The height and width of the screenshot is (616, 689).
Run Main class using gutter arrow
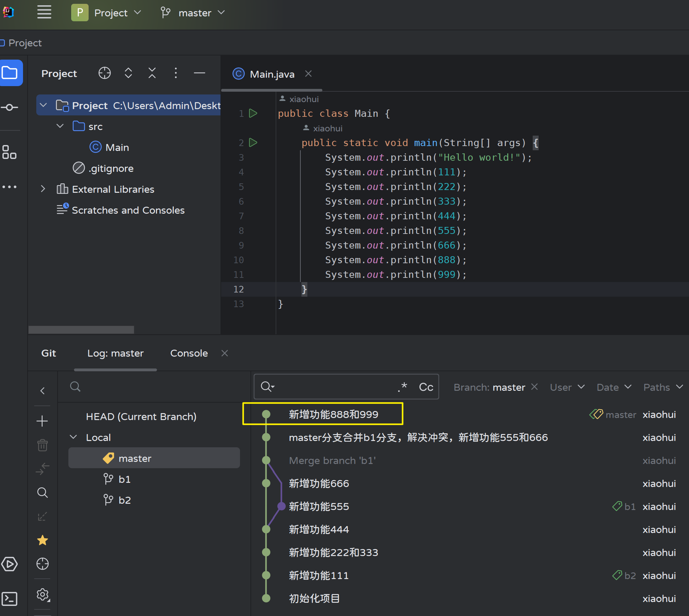[253, 113]
